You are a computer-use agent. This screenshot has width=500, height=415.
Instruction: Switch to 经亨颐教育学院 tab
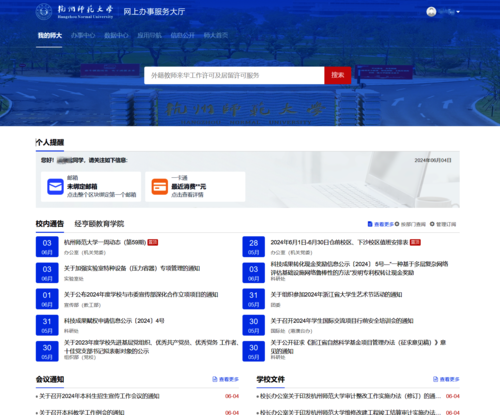pos(99,224)
